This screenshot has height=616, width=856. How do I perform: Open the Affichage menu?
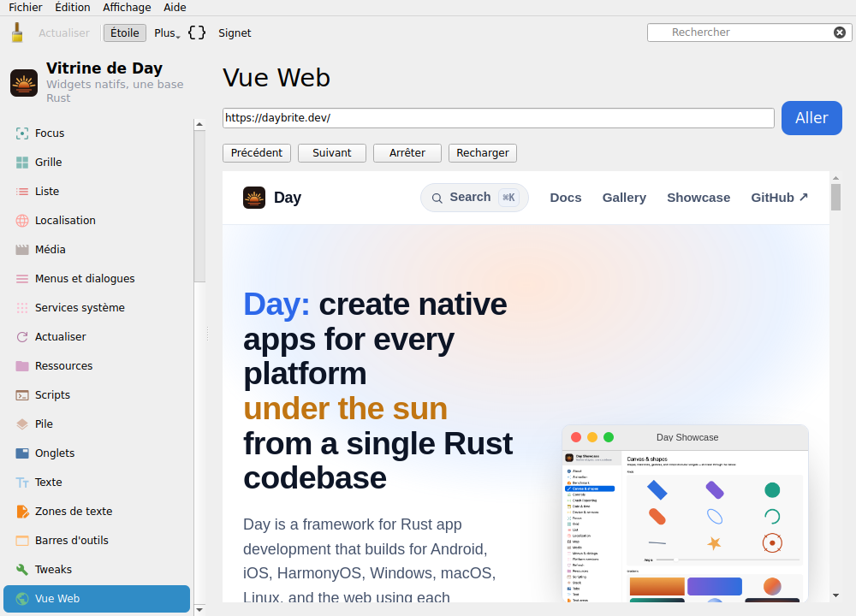point(127,7)
